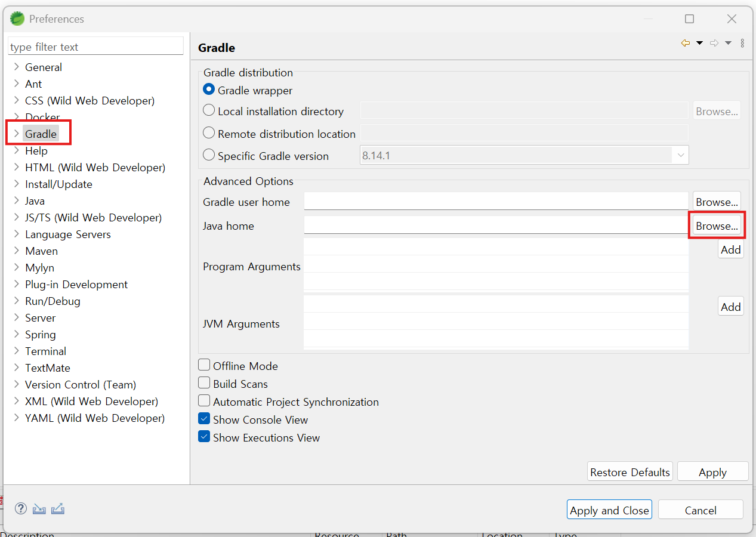Image resolution: width=756 pixels, height=537 pixels.
Task: Enable the Build Scans checkbox
Action: coord(204,382)
